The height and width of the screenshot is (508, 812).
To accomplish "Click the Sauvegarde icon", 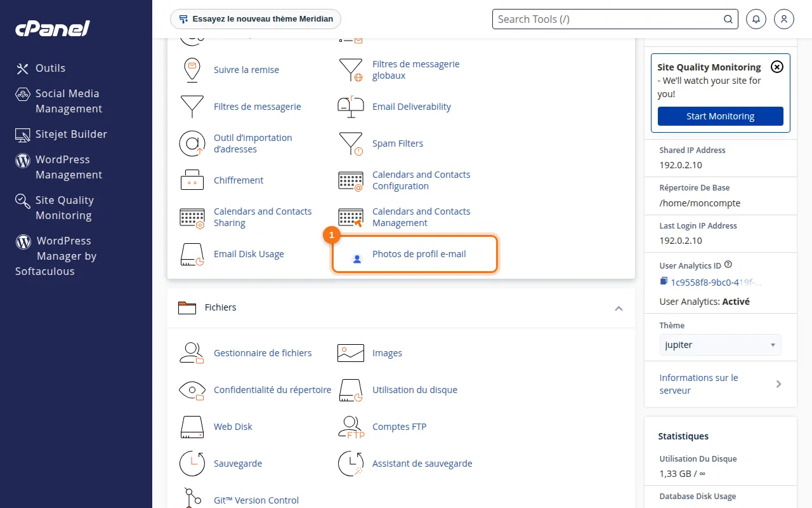I will click(192, 464).
